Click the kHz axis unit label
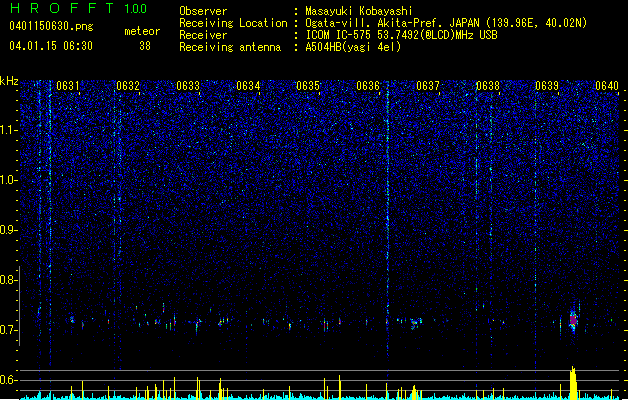This screenshot has height=400, width=629. (9, 81)
